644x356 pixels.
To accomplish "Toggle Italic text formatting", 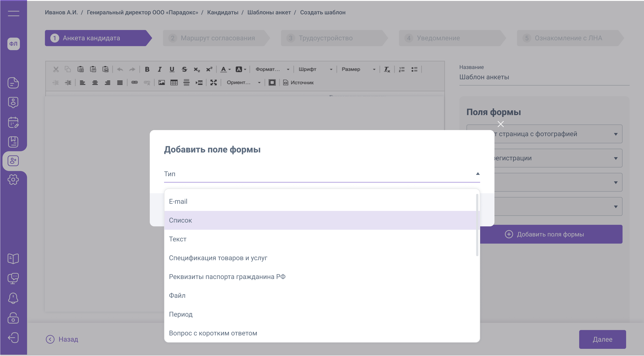I will (160, 69).
